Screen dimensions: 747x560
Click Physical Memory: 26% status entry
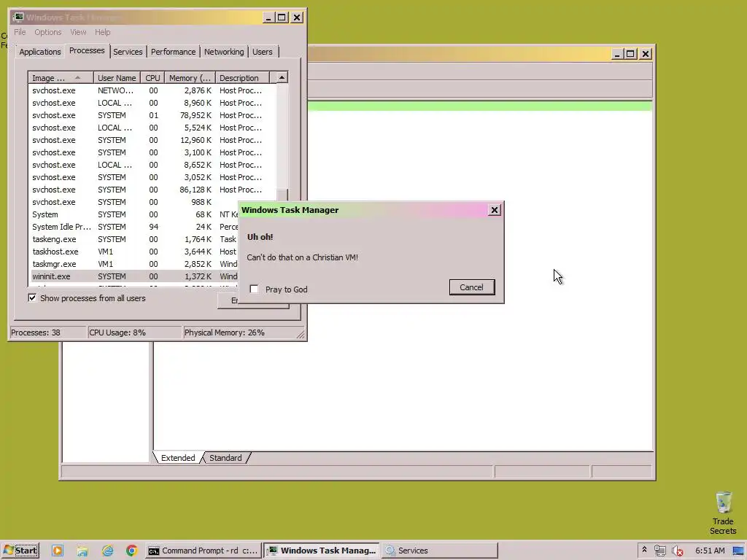click(239, 332)
